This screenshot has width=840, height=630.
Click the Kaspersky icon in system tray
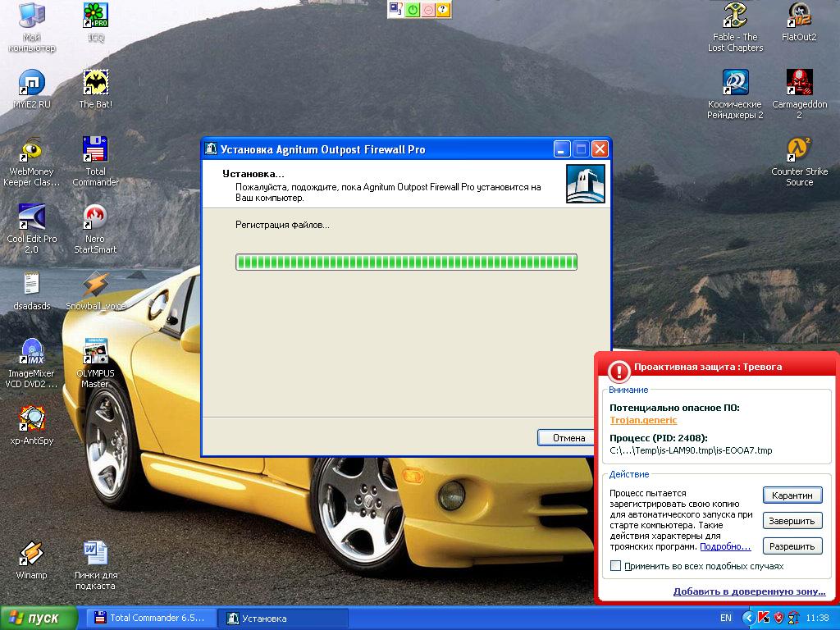tap(764, 618)
